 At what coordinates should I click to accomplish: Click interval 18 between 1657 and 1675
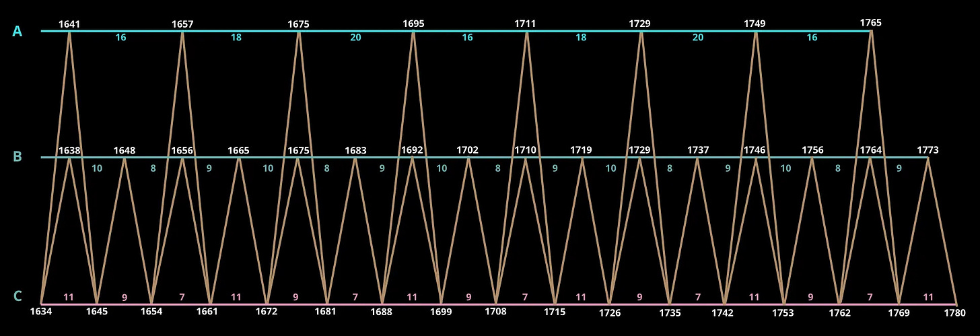point(236,38)
